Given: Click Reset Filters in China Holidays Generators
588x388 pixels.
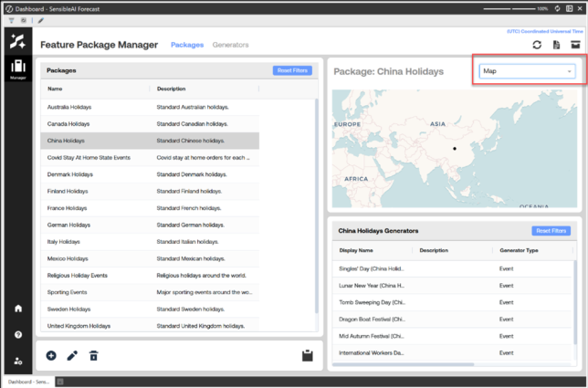Looking at the screenshot, I should pos(551,231).
